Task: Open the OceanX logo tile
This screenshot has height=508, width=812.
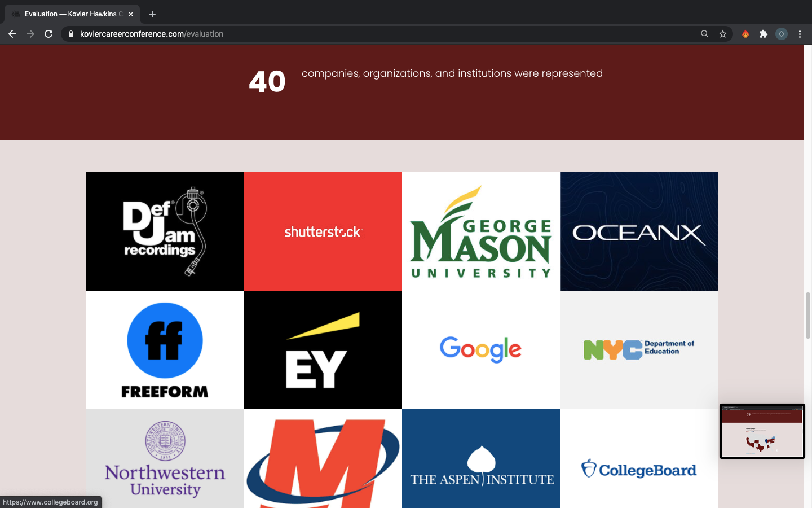Action: pos(639,231)
